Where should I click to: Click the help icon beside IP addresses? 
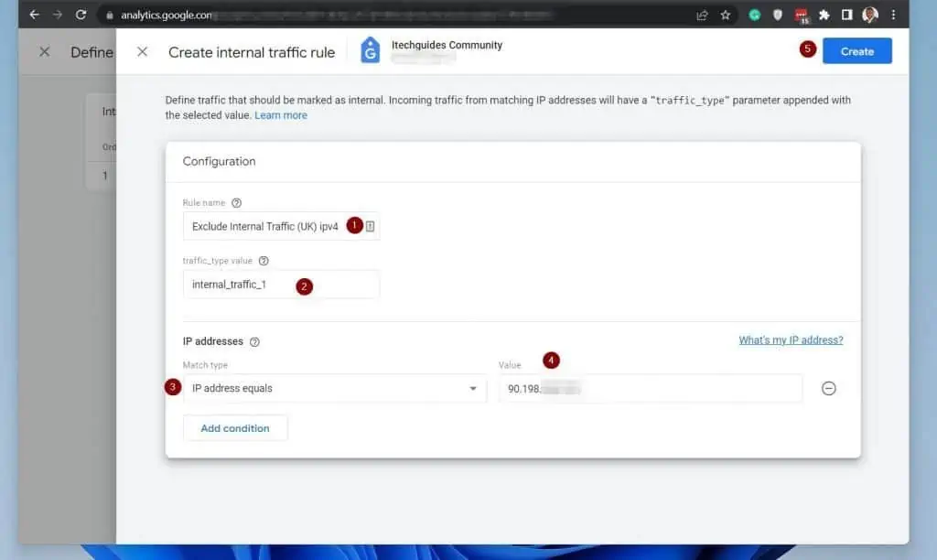254,342
